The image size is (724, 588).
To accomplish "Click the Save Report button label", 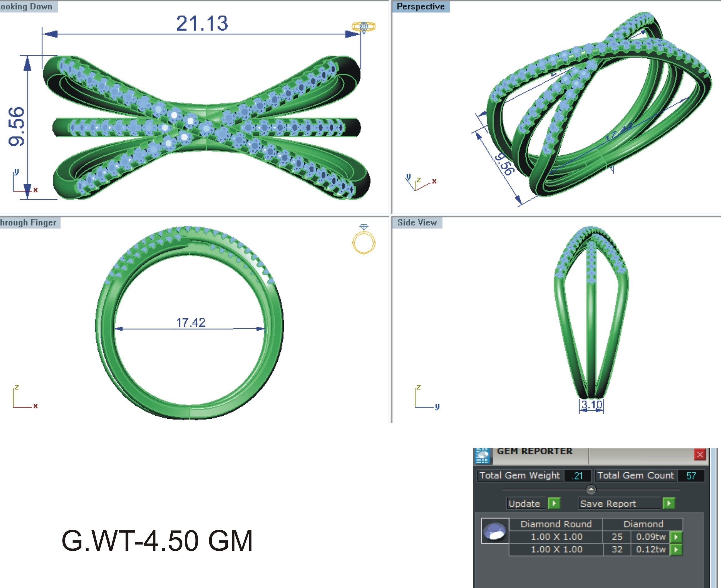I will (608, 504).
